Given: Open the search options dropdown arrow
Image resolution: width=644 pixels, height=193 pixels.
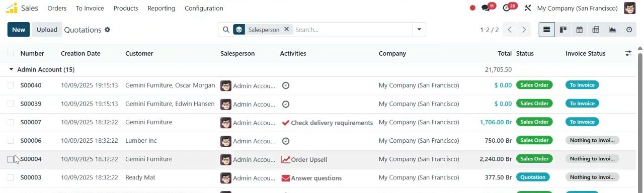Looking at the screenshot, I should click(419, 30).
